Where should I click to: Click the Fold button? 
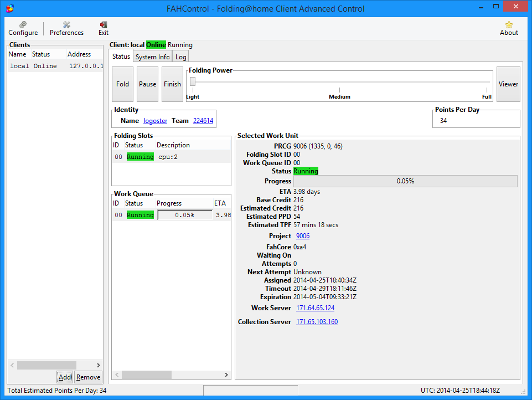pos(122,84)
